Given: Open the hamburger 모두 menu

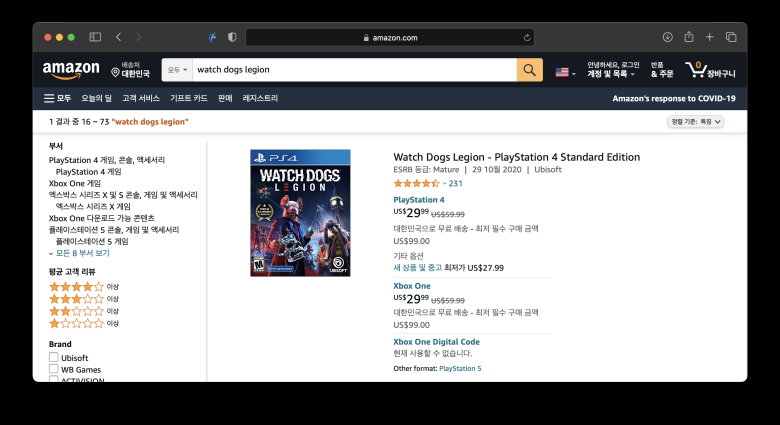Looking at the screenshot, I should pos(57,98).
